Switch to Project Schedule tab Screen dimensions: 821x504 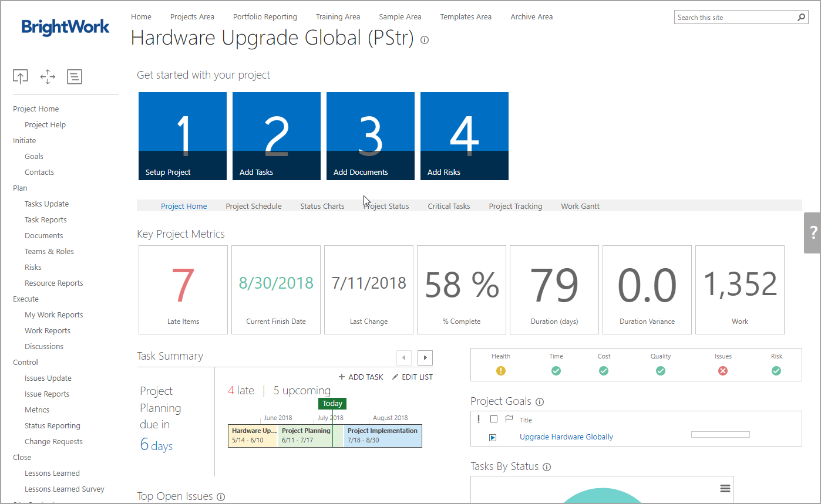(254, 206)
